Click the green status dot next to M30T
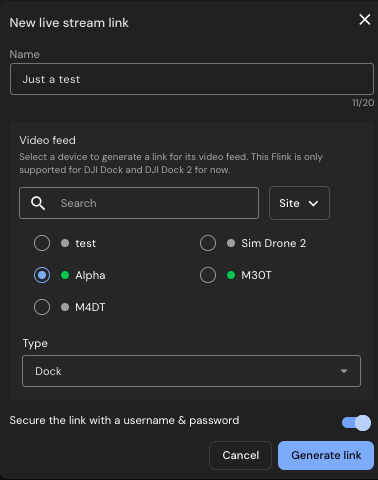 coord(231,275)
